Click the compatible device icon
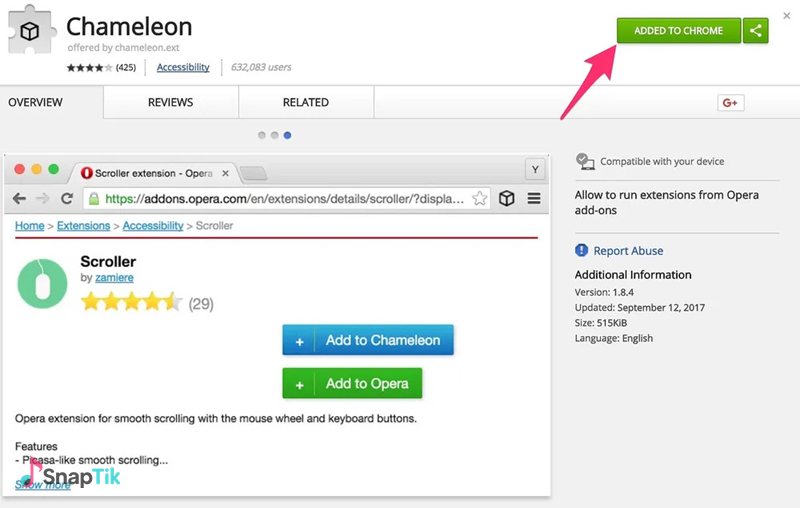 pos(585,162)
